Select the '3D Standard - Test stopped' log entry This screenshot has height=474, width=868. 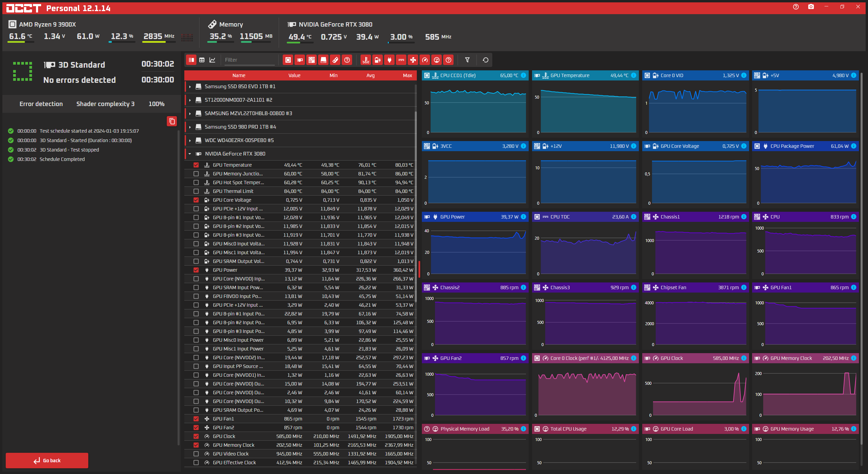pos(69,150)
